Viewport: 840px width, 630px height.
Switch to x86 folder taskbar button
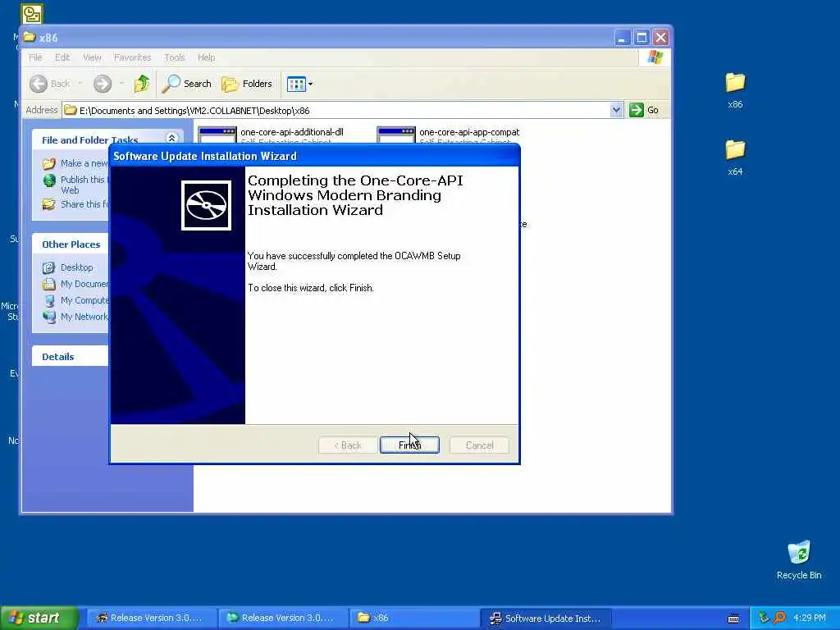(414, 619)
